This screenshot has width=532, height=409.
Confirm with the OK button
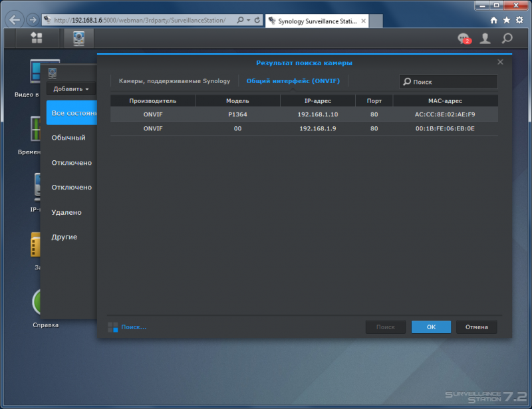pos(431,327)
